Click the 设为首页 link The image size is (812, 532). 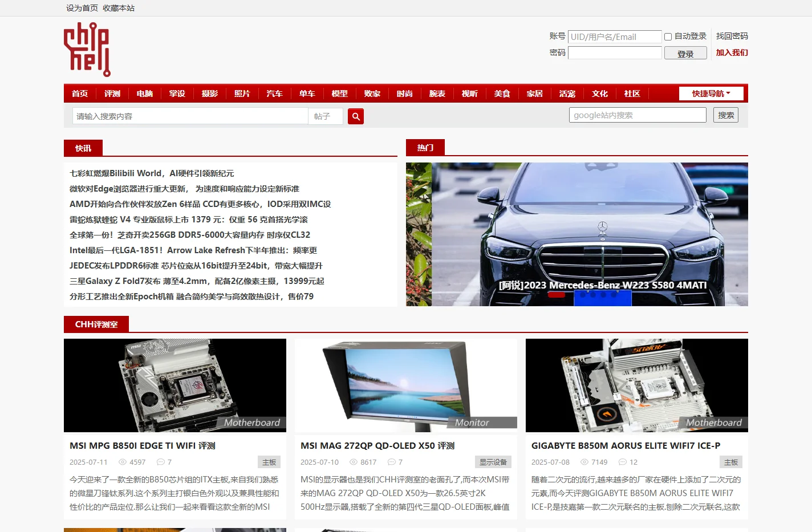[82, 8]
